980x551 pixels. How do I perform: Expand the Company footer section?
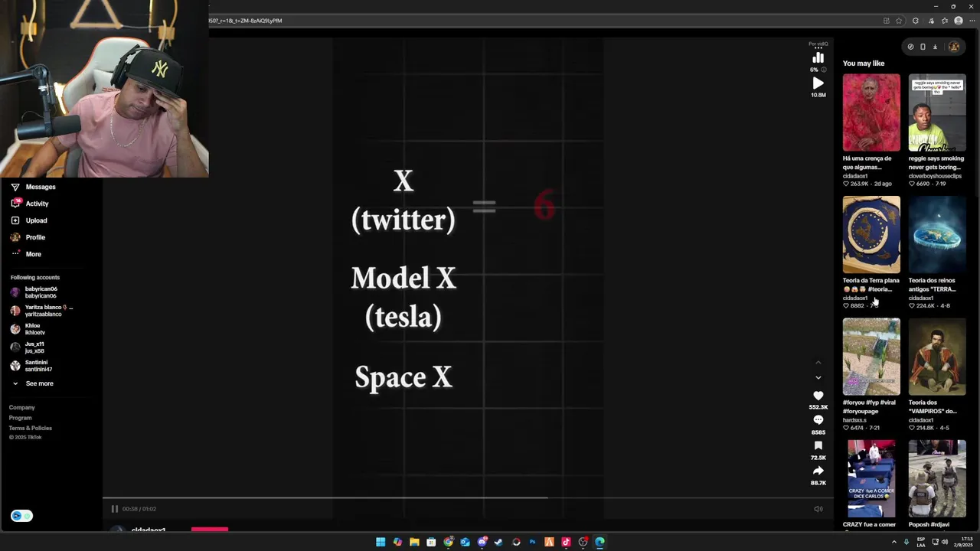coord(21,407)
